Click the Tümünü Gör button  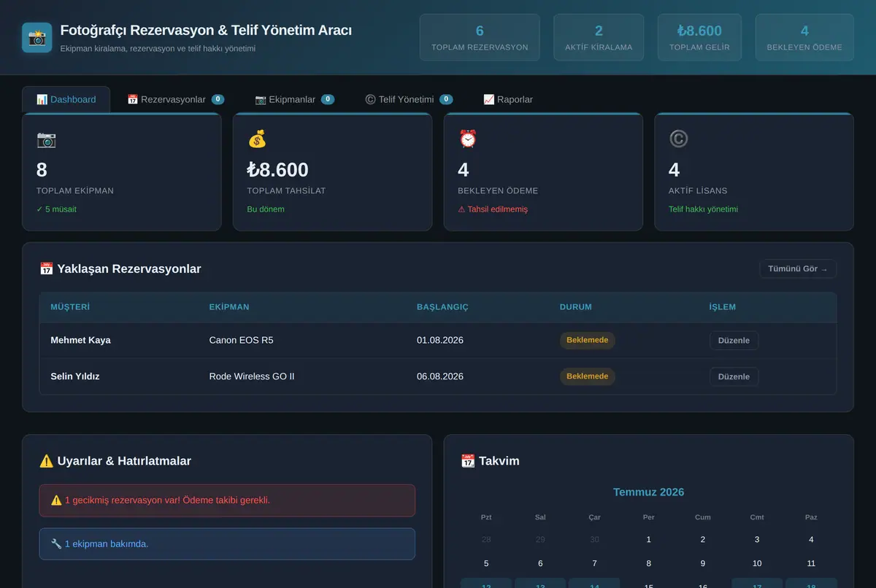(798, 268)
